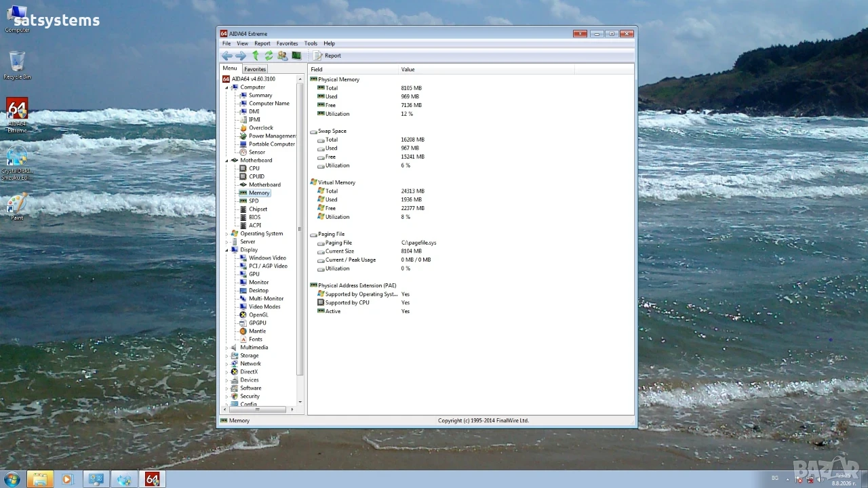Select the CPUID chip icon
Image resolution: width=868 pixels, height=488 pixels.
pyautogui.click(x=243, y=177)
